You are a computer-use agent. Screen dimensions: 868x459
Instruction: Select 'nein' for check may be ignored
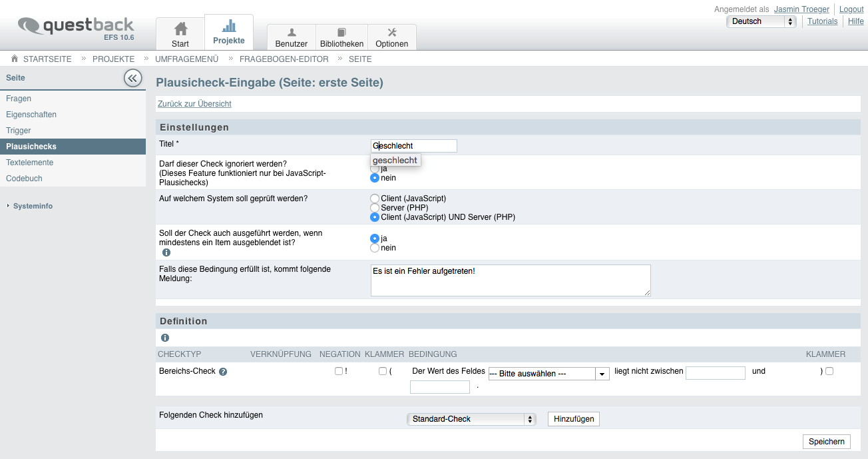pos(375,178)
